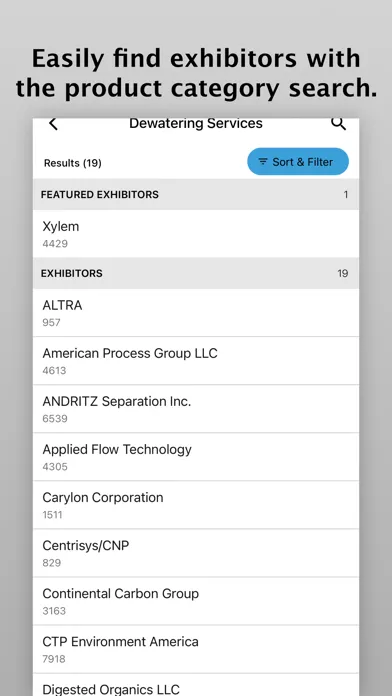Collapse the Featured Exhibitors section header

pyautogui.click(x=196, y=194)
